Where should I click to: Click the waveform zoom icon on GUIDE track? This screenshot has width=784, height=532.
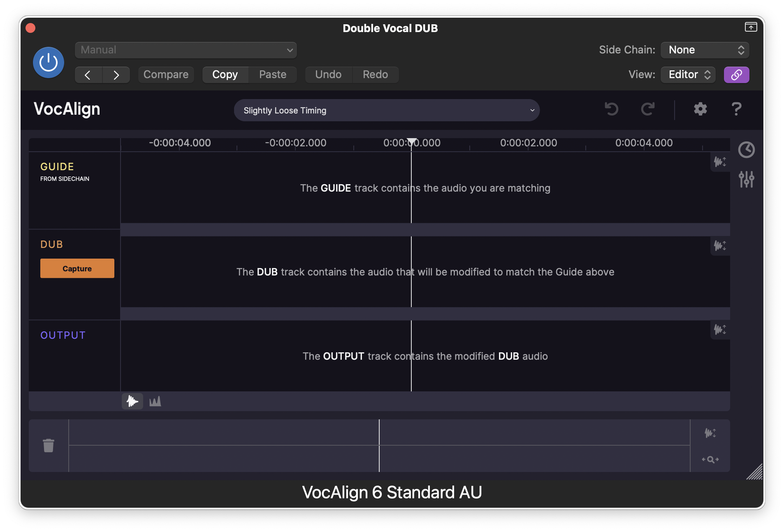(720, 162)
